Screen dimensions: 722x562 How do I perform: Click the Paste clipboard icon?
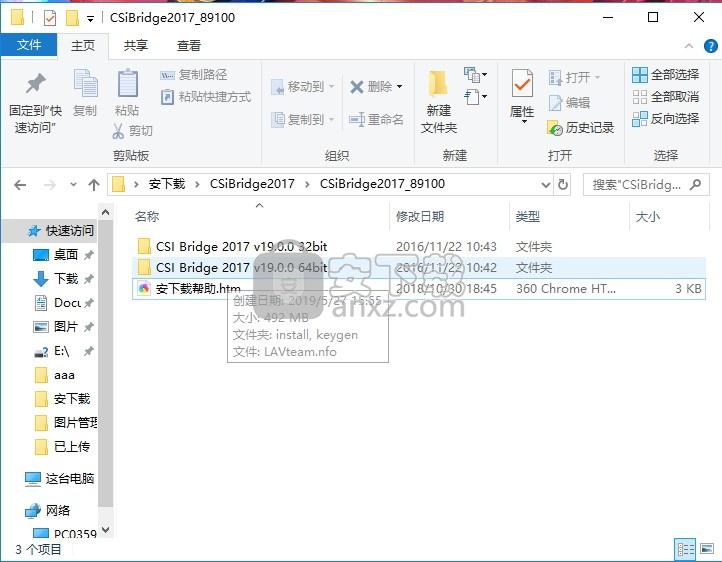128,83
